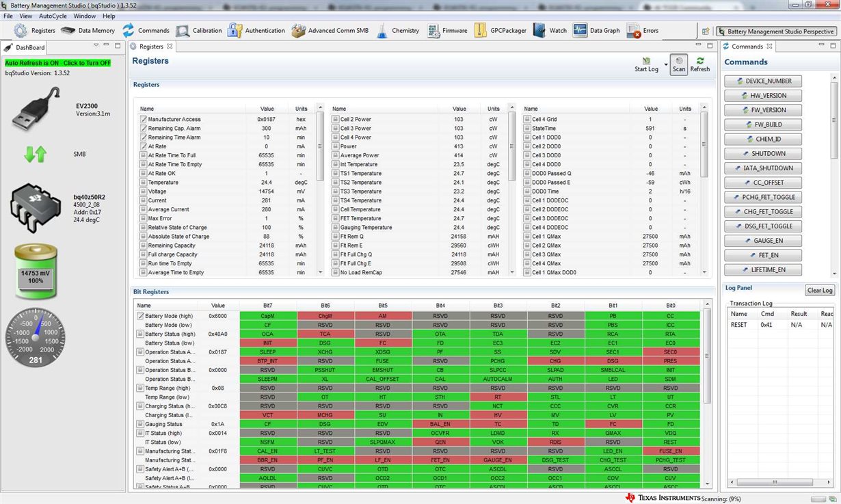Click the FW_VERSION command button

click(763, 110)
